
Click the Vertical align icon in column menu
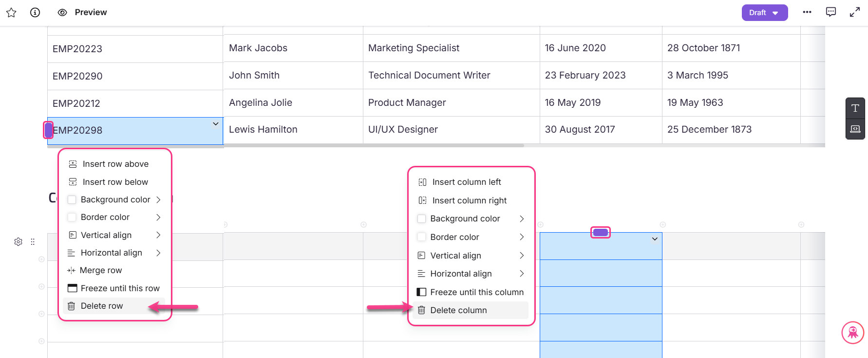pyautogui.click(x=421, y=256)
